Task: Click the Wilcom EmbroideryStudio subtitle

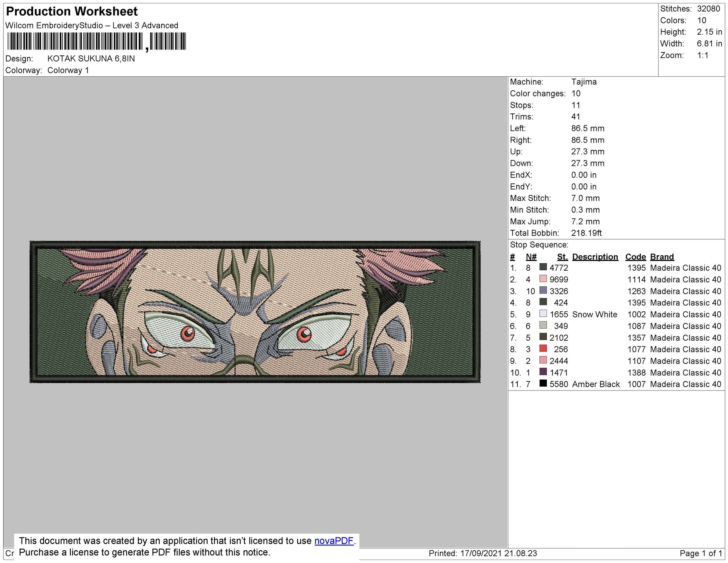Action: (x=92, y=25)
